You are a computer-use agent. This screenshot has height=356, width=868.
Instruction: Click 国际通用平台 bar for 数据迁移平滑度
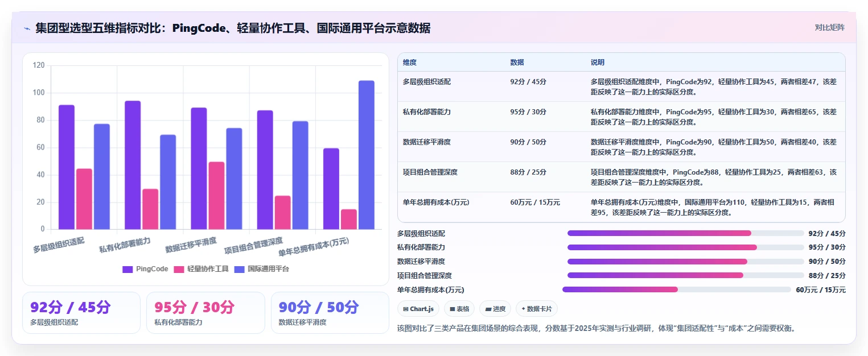[x=234, y=179]
